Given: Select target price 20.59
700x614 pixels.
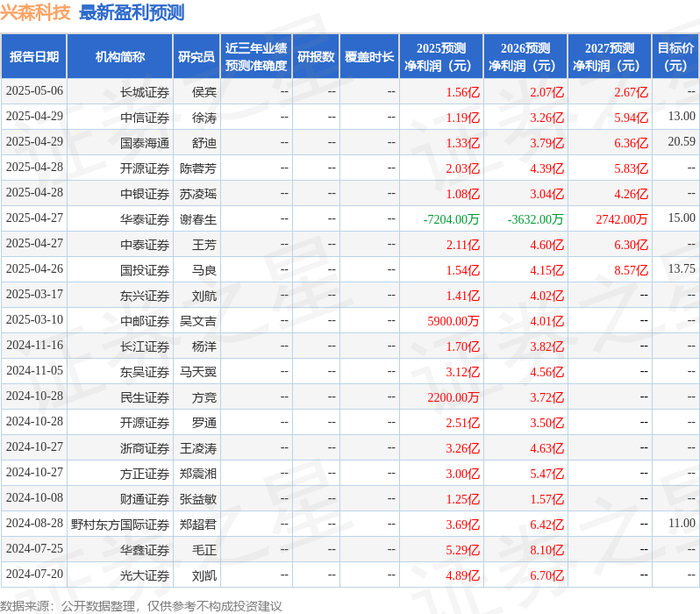Looking at the screenshot, I should pos(682,142).
